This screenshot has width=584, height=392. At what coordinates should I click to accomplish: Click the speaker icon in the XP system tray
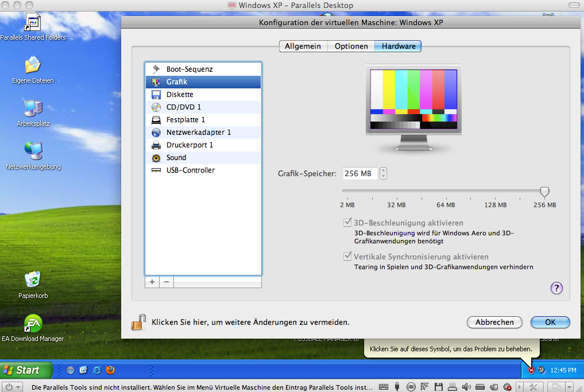click(x=542, y=370)
